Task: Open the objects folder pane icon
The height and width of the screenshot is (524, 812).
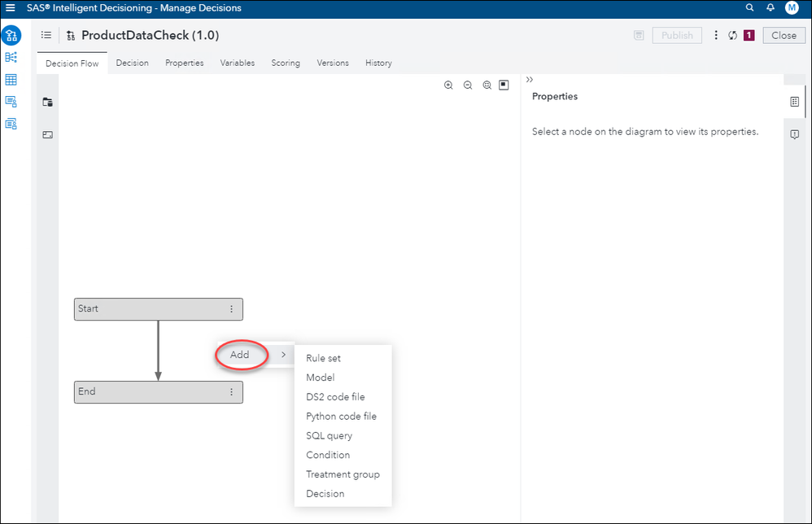Action: 48,102
